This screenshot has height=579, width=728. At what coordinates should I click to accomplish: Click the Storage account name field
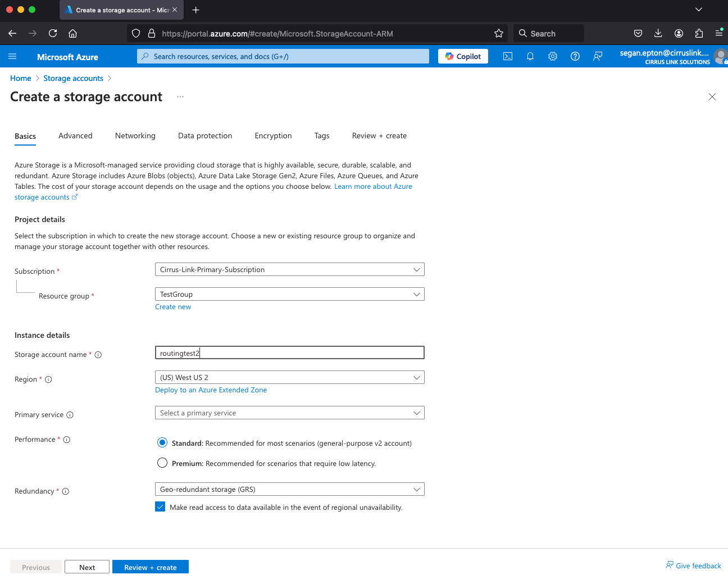289,353
